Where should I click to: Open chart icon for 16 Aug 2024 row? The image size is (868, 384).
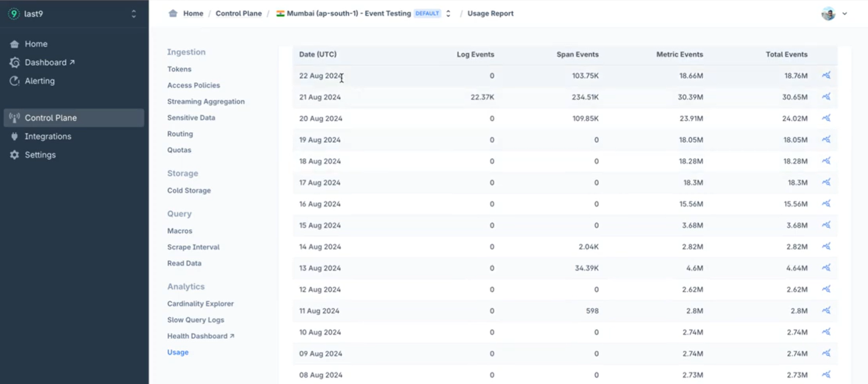click(x=826, y=204)
